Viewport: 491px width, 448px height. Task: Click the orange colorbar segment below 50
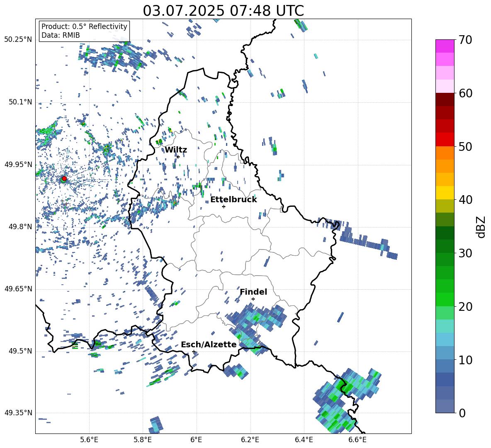pyautogui.click(x=445, y=153)
